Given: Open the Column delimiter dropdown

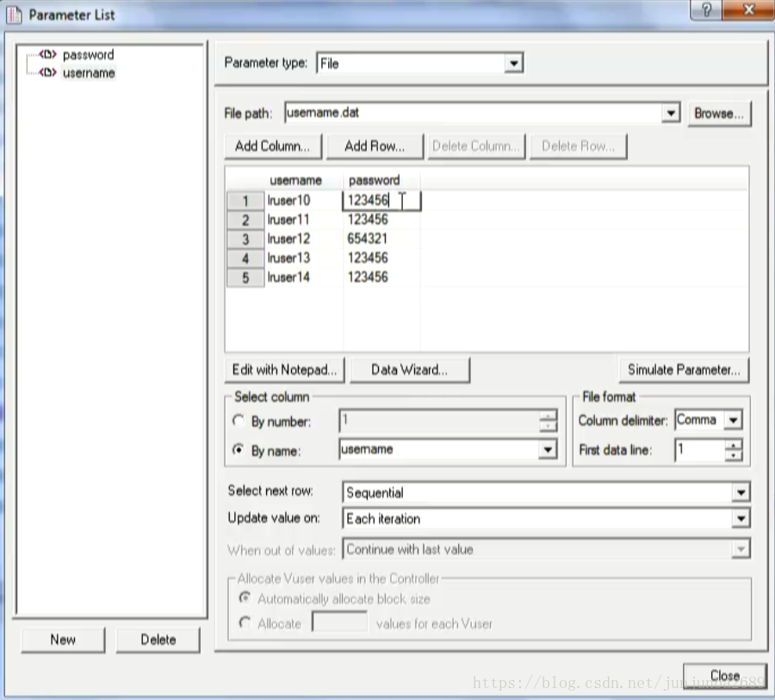Looking at the screenshot, I should [x=734, y=420].
